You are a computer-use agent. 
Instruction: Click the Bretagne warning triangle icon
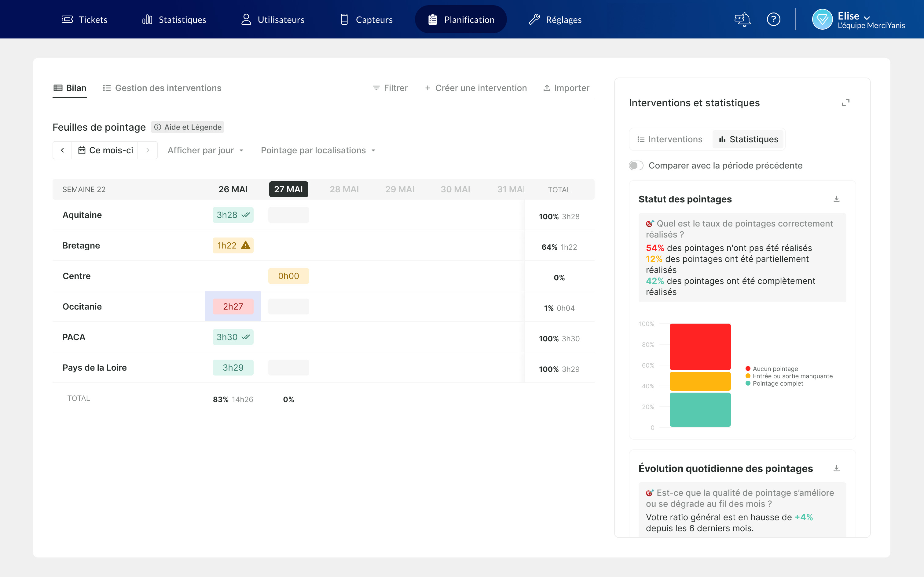coord(245,245)
